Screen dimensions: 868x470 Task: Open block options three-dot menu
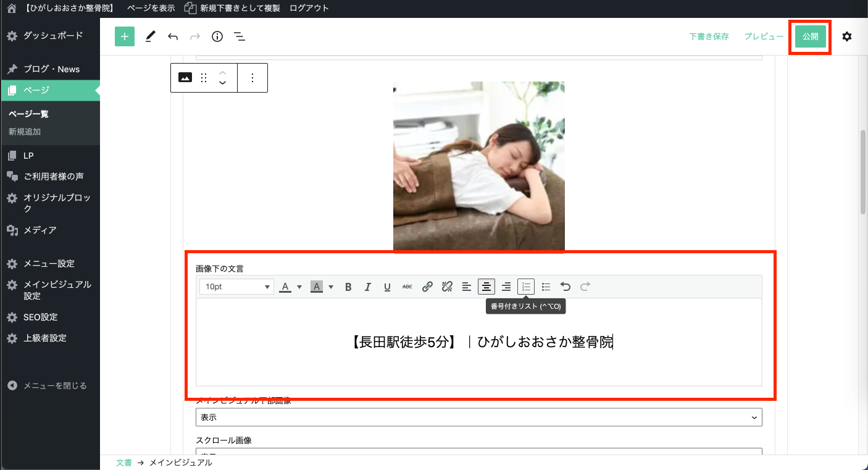[x=252, y=78]
